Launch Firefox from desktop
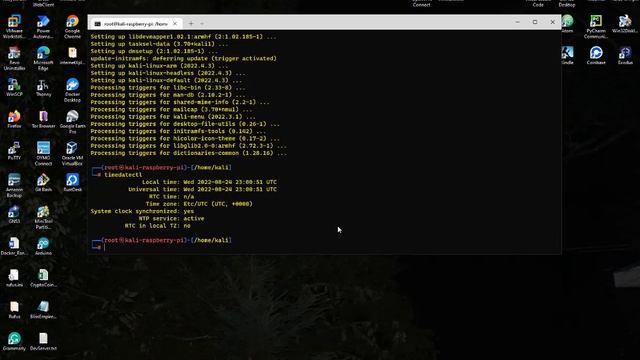The height and width of the screenshot is (360, 640). 14,120
